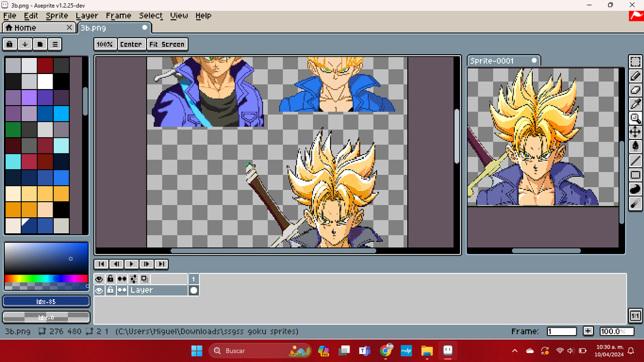The image size is (644, 362).
Task: Click the hue rainbow slider bar
Action: (x=46, y=278)
